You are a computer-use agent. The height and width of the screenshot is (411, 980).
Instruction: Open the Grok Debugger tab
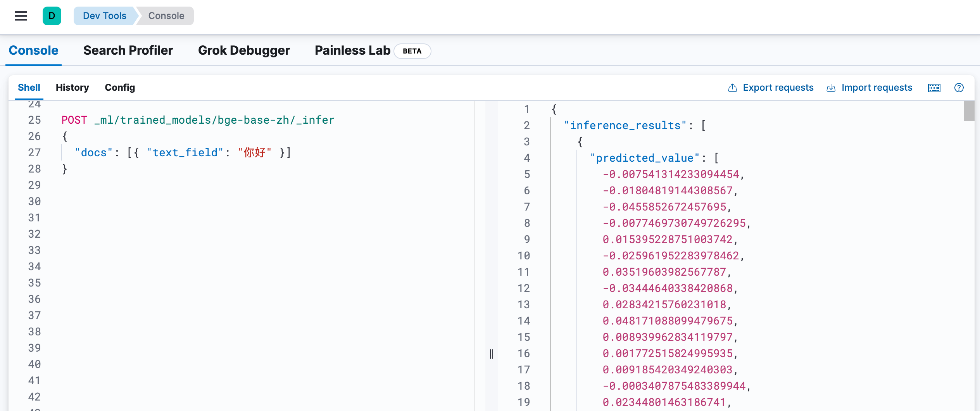[x=244, y=50]
